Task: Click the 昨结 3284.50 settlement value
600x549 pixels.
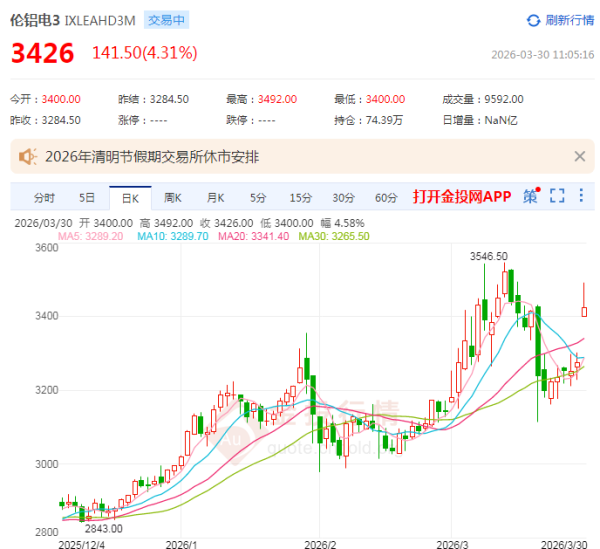Action: click(x=169, y=99)
